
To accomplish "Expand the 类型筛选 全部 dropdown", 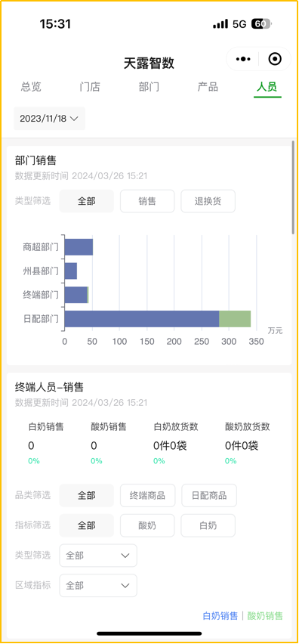I will 98,556.
